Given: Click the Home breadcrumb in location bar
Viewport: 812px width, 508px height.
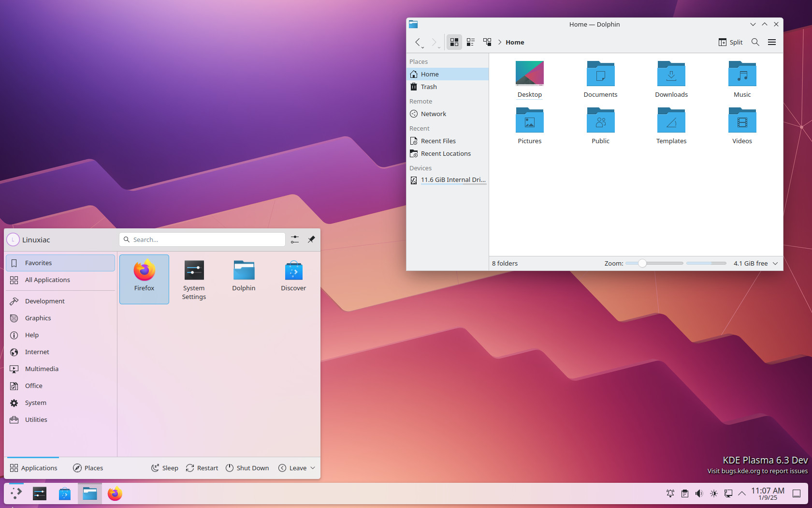Looking at the screenshot, I should click(x=515, y=42).
